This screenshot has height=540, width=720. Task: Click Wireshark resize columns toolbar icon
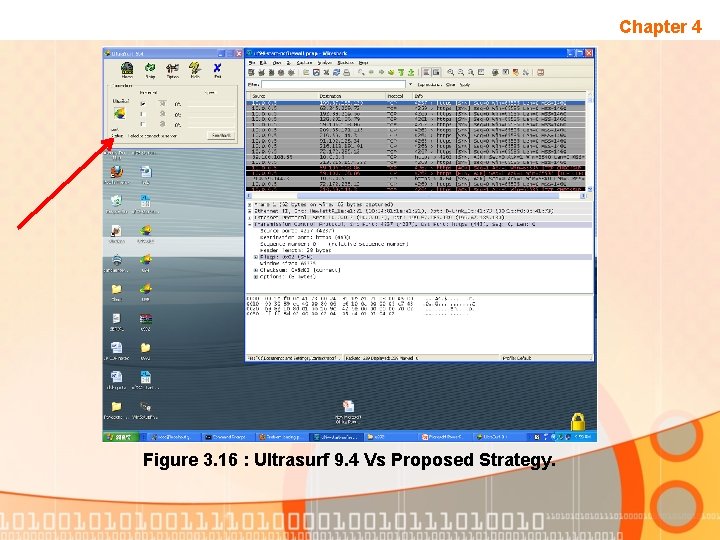(481, 73)
